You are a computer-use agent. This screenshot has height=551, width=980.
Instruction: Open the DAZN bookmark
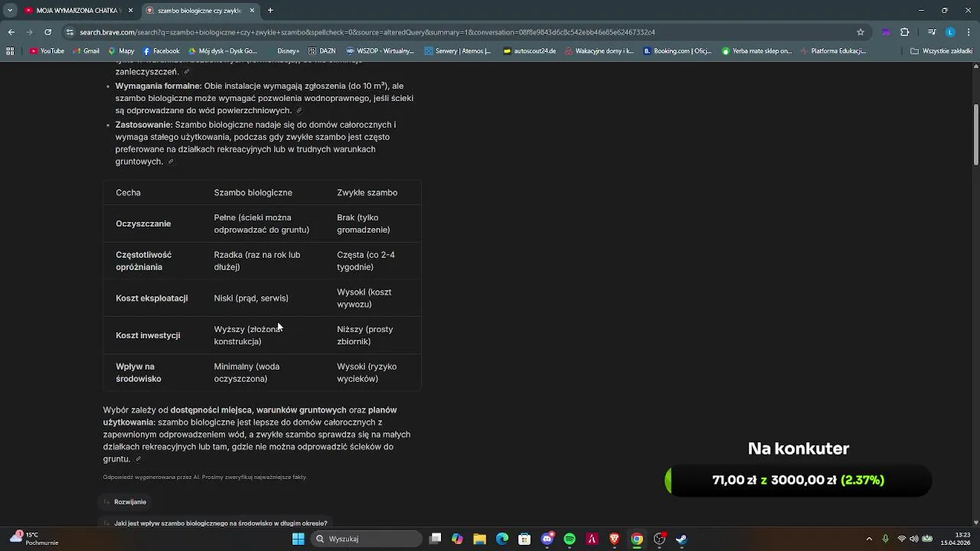click(322, 51)
